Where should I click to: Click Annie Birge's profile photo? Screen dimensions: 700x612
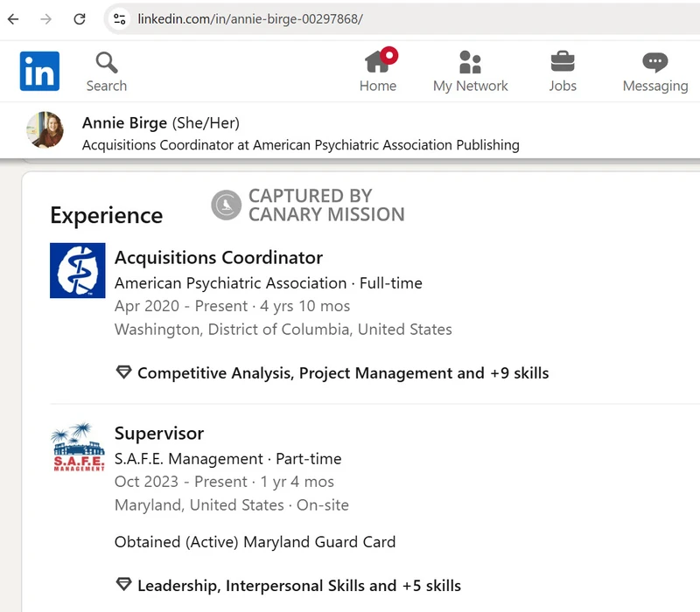click(x=45, y=129)
